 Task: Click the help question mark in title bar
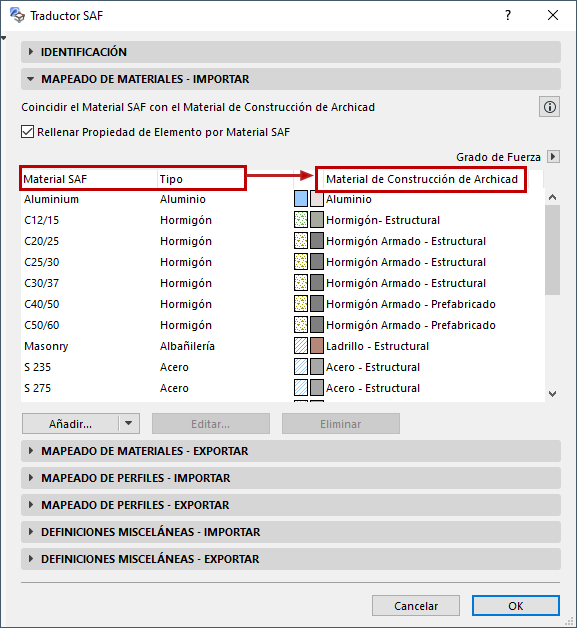[x=508, y=15]
